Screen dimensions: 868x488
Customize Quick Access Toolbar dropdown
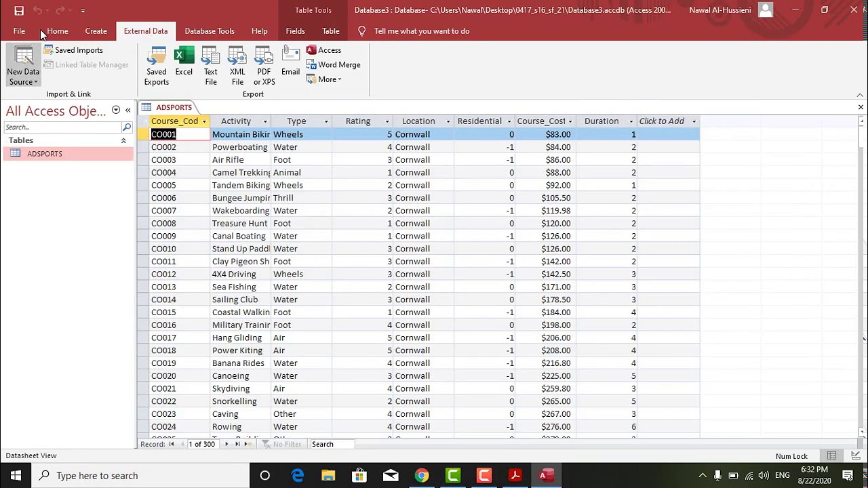pyautogui.click(x=83, y=11)
